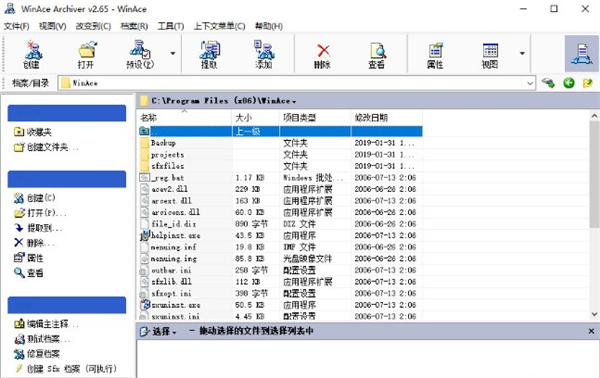The image size is (600, 378).
Task: Open the 档案(R) menu
Action: (134, 26)
